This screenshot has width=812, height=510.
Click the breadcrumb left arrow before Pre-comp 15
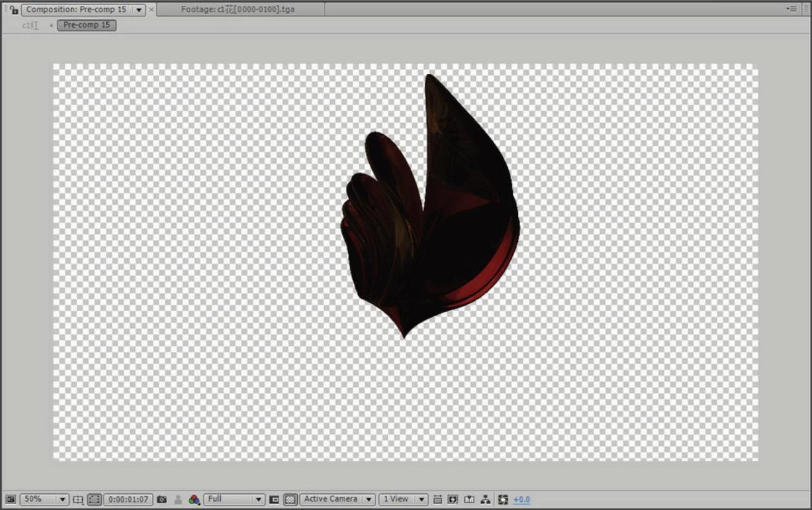pos(51,25)
